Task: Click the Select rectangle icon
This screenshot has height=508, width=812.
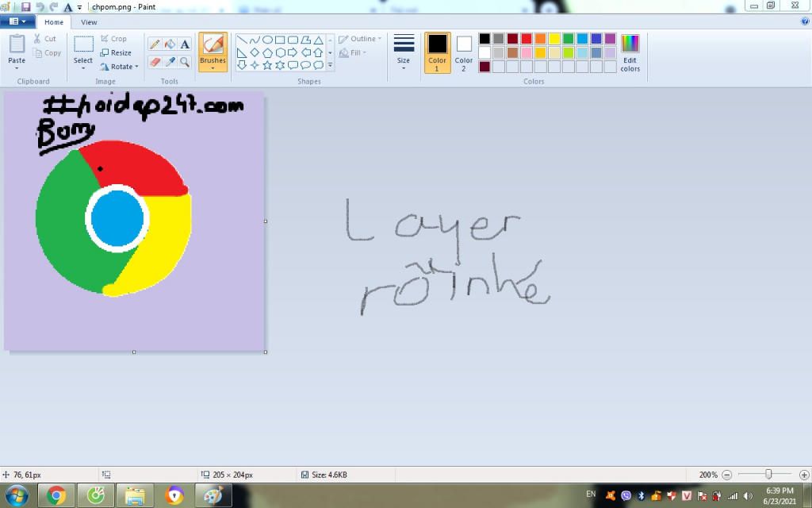Action: click(83, 44)
